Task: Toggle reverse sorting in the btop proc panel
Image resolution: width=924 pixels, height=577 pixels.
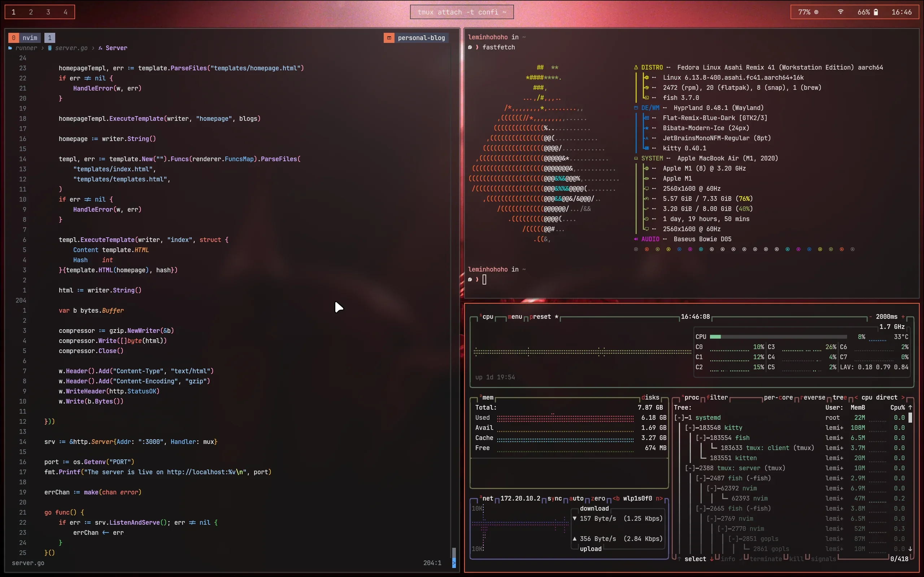Action: [813, 397]
